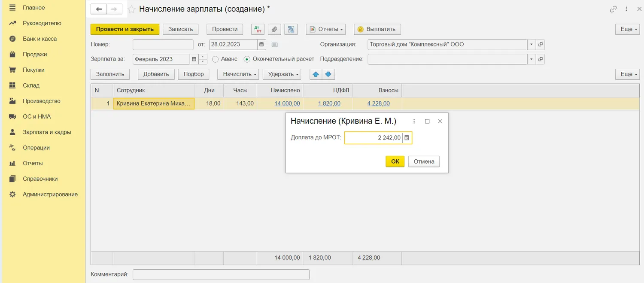The width and height of the screenshot is (644, 283).
Task: Show Дт/Кт postings icon in toolbar
Action: [258, 29]
